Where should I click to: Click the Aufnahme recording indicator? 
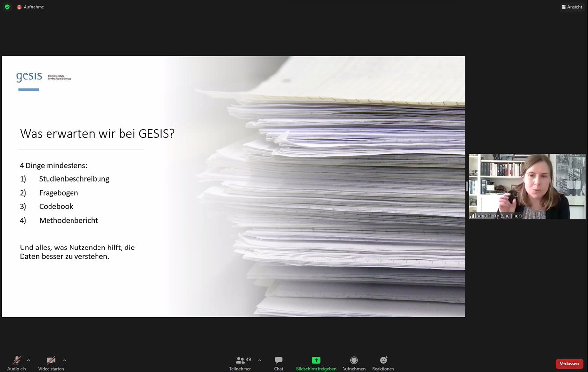click(x=30, y=7)
